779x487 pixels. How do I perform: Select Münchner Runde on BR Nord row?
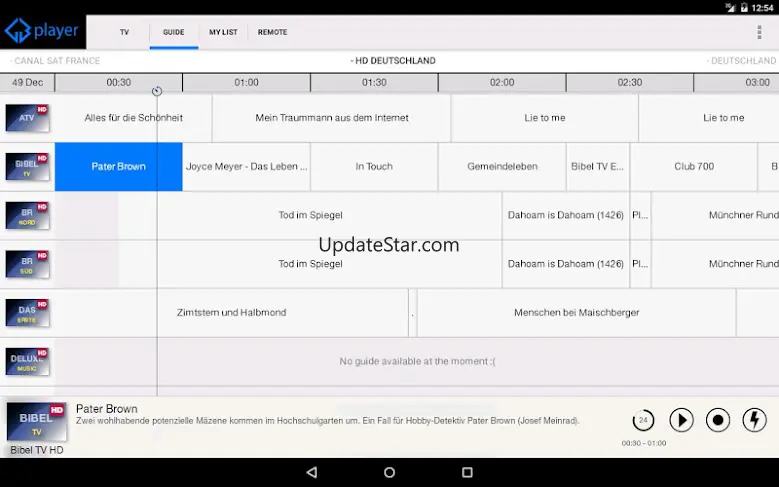tap(715, 215)
